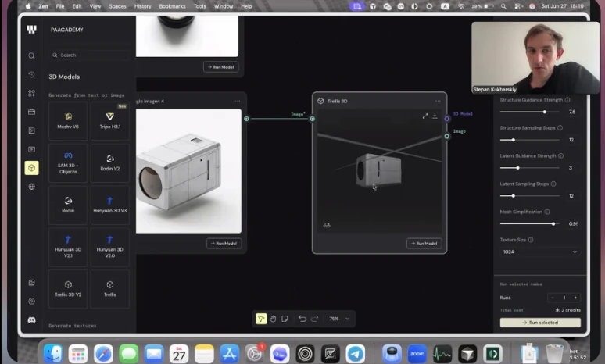Open the zoom level 75% dropdown
This screenshot has height=364, width=605.
(339, 319)
